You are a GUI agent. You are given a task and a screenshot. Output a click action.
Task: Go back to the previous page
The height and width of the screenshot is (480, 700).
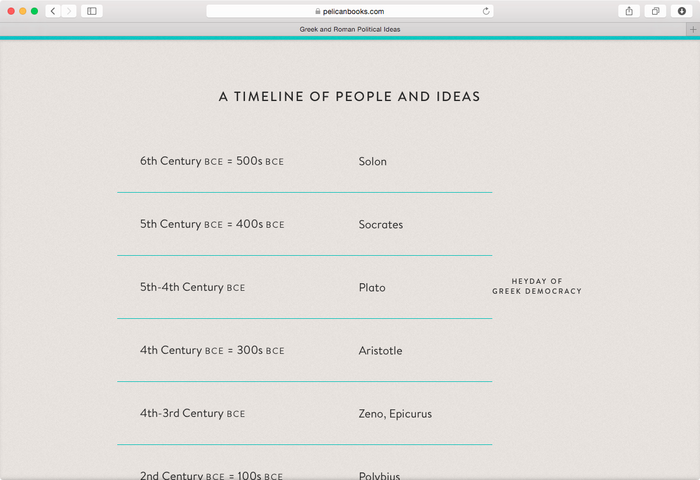[52, 11]
